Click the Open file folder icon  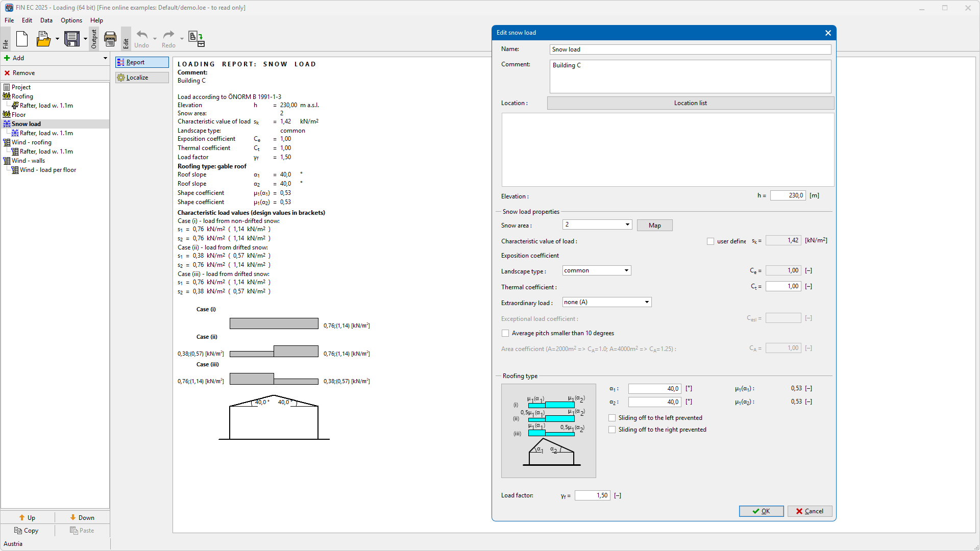[x=43, y=39]
